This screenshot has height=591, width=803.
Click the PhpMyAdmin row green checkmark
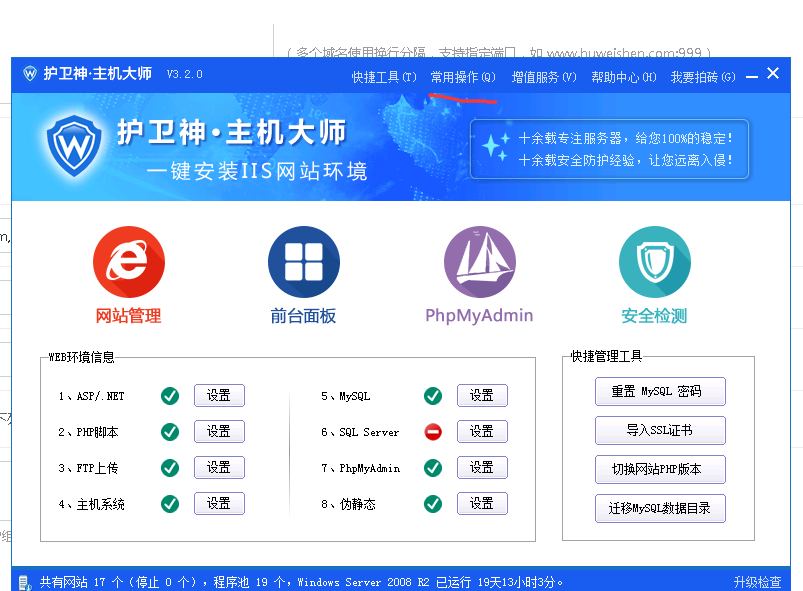[433, 468]
